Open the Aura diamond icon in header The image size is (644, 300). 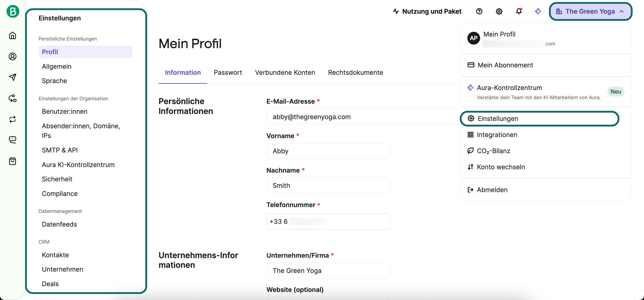(x=538, y=11)
